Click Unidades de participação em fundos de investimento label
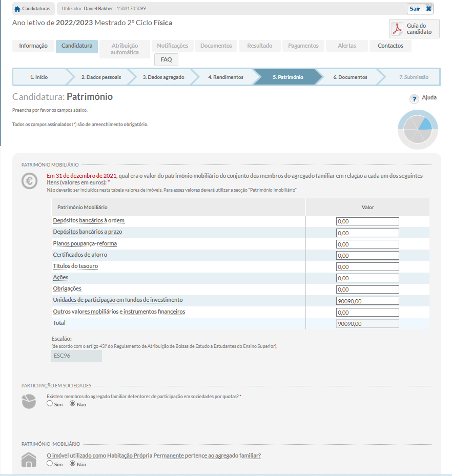Viewport: 452px width, 476px height. [x=118, y=300]
